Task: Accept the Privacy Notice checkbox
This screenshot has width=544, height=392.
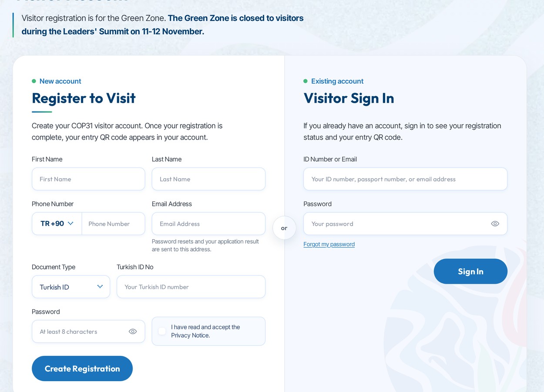Action: tap(162, 331)
